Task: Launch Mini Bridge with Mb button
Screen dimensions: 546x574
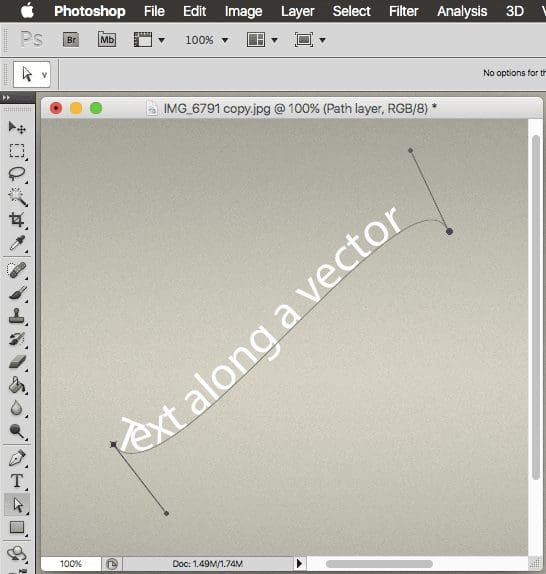Action: (107, 40)
